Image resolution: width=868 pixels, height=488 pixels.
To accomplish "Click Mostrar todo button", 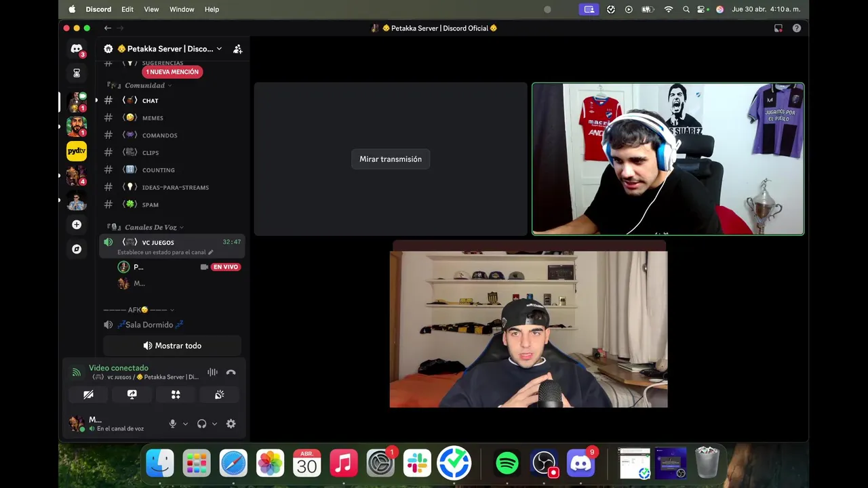I will click(172, 346).
